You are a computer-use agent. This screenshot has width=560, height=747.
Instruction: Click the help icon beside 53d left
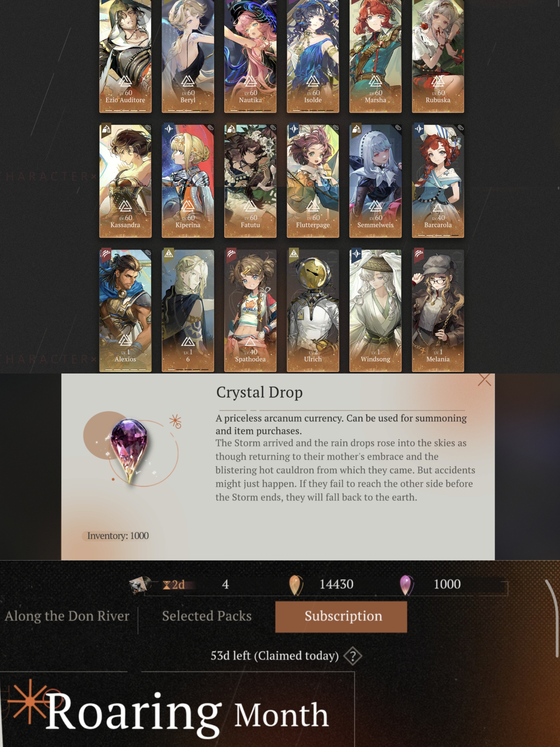click(x=352, y=656)
